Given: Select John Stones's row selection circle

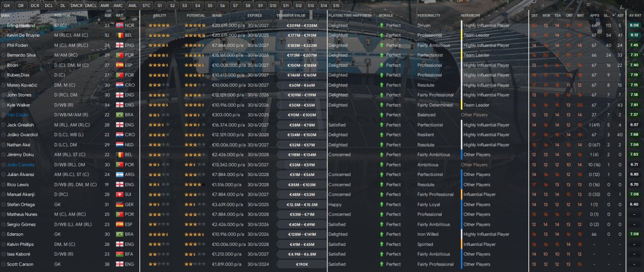Looking at the screenshot, I should [x=4, y=95].
